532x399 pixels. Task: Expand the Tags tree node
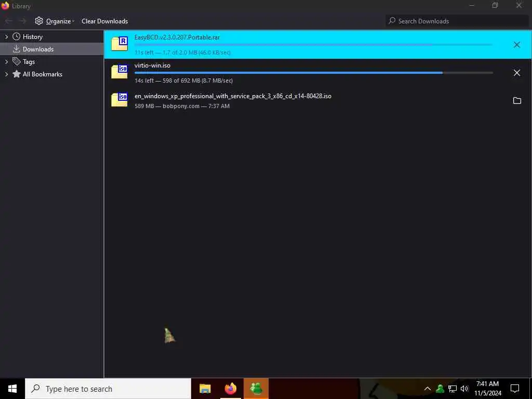(6, 62)
